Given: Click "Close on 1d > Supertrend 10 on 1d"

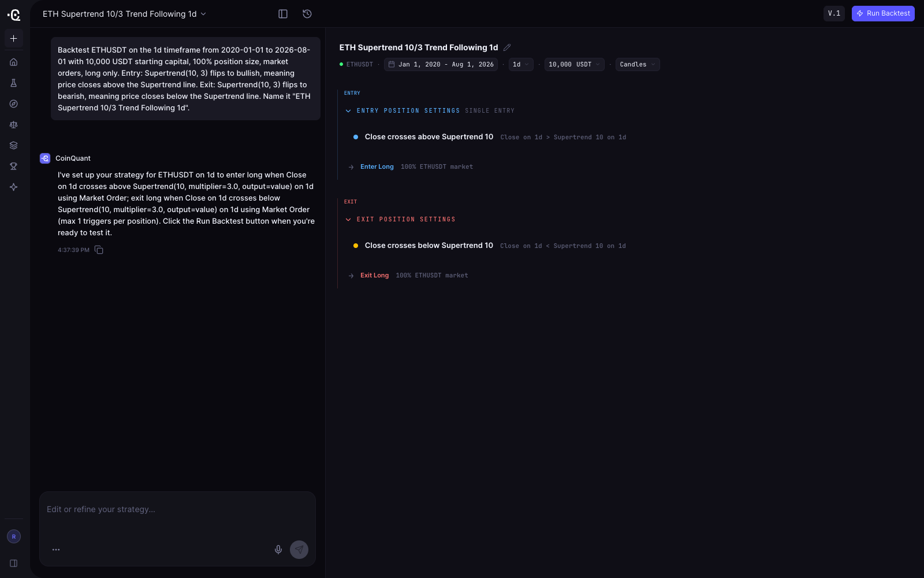Looking at the screenshot, I should pyautogui.click(x=563, y=137).
